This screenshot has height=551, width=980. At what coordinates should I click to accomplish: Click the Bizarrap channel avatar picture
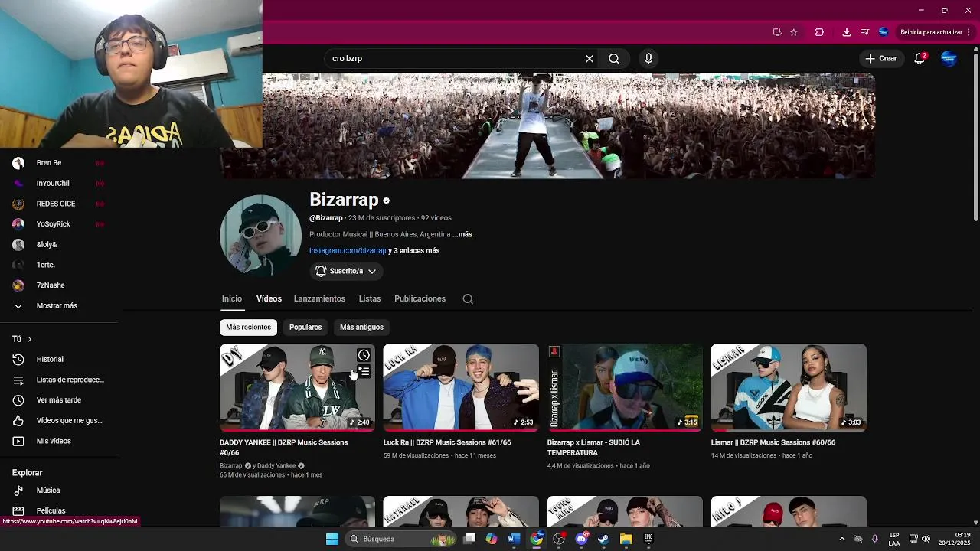260,235
